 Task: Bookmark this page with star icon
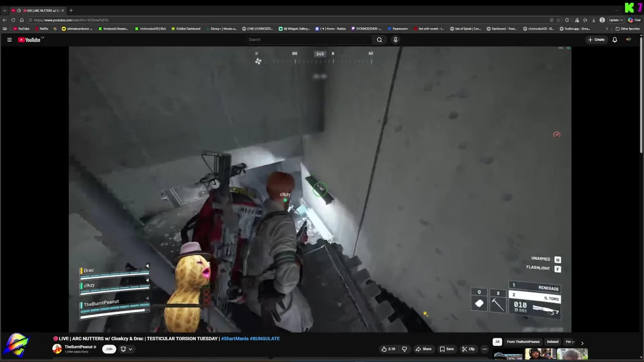tap(558, 20)
